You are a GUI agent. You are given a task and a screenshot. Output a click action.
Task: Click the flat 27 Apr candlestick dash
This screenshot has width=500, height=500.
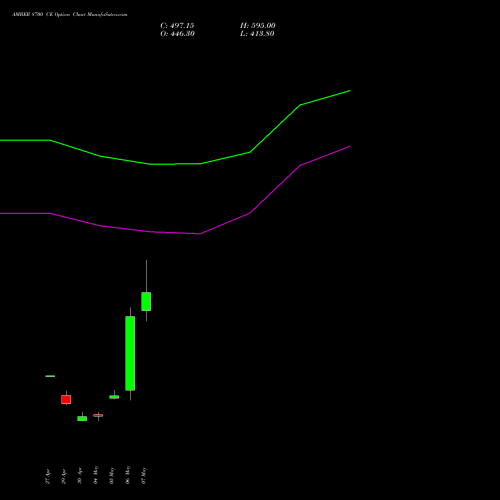pyautogui.click(x=50, y=376)
